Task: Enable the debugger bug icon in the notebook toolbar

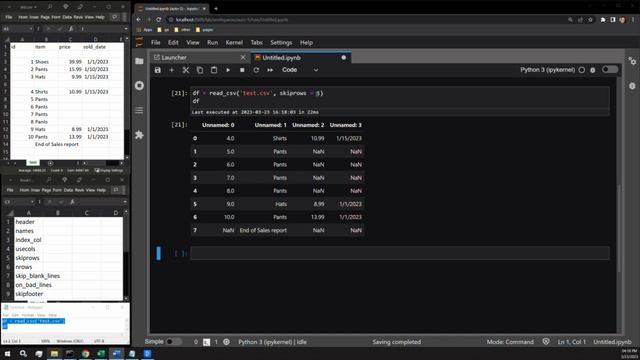Action: tap(593, 70)
